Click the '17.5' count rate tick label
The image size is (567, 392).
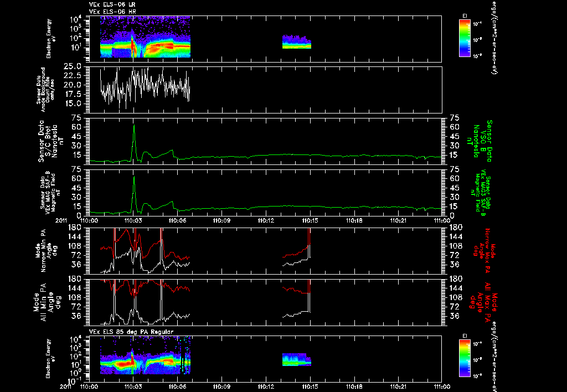coord(73,94)
